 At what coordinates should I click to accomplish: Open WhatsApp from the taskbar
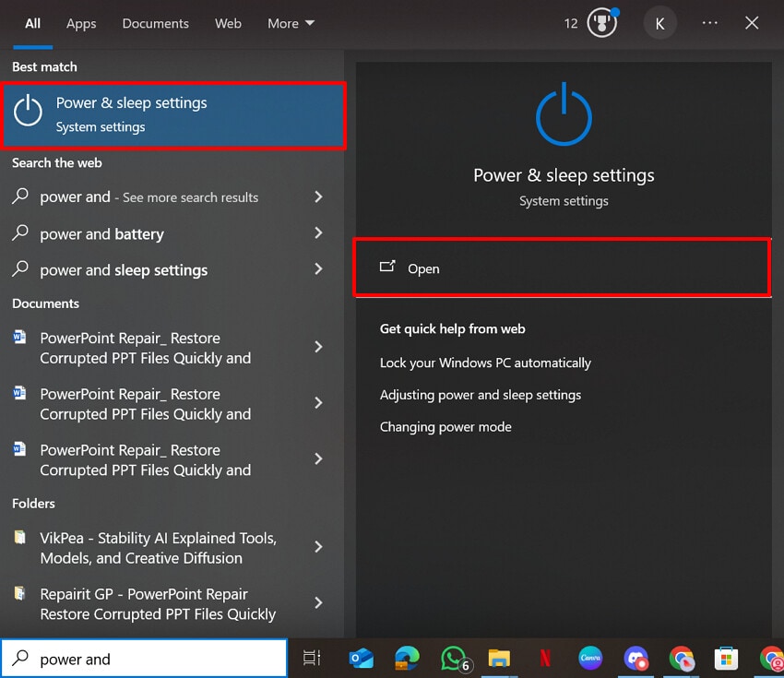tap(453, 659)
